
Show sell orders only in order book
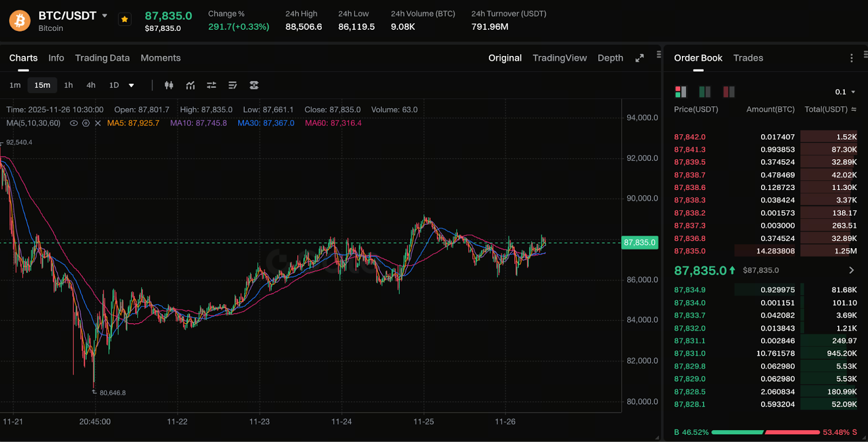[x=729, y=92]
